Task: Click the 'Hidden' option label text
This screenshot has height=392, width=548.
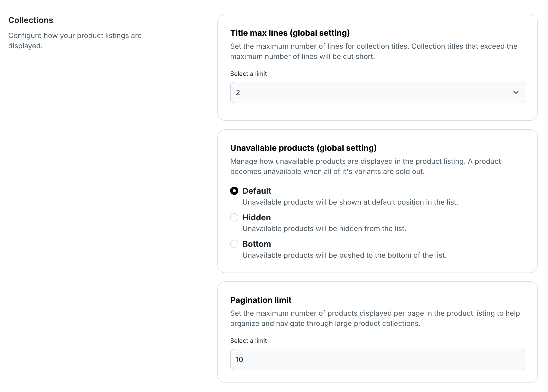Action: [x=256, y=217]
